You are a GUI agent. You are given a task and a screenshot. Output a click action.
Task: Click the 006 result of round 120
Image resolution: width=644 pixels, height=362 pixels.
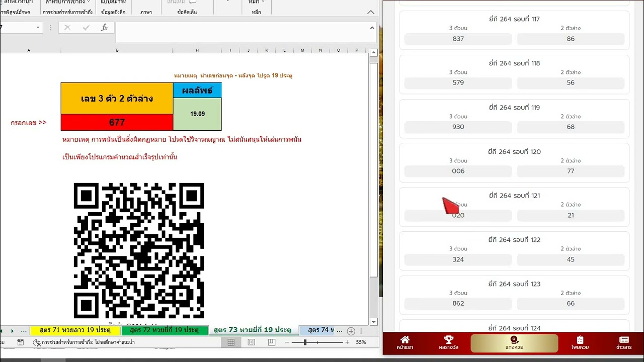458,171
